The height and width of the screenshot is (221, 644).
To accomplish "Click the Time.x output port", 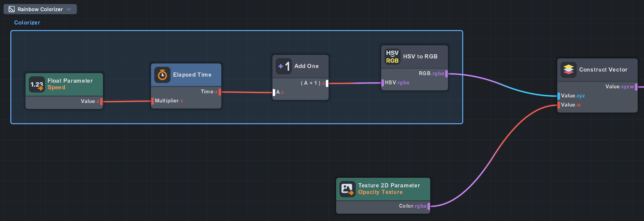I will pyautogui.click(x=220, y=92).
